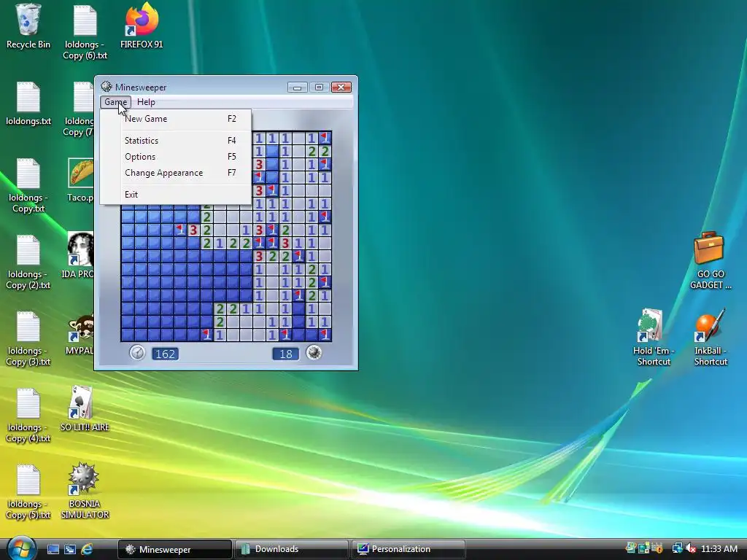
Task: Click the Minesweeper title bar mine icon
Action: pyautogui.click(x=107, y=87)
